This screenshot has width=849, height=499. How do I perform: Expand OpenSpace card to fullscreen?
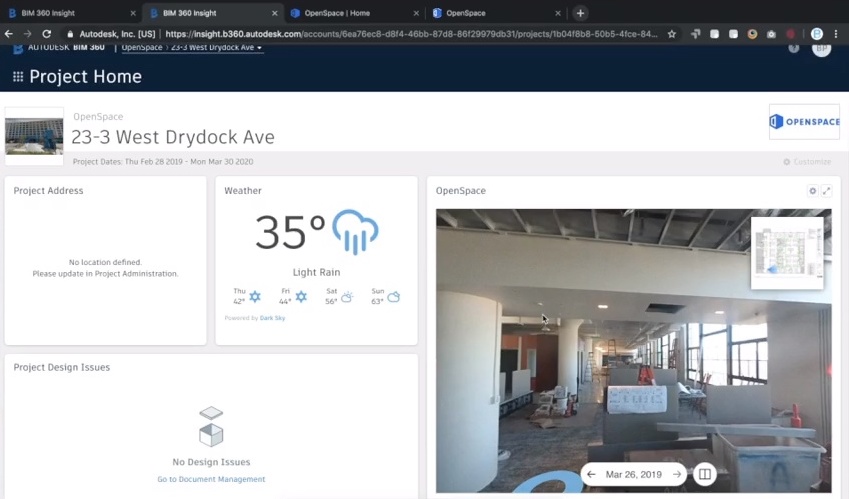[x=826, y=191]
